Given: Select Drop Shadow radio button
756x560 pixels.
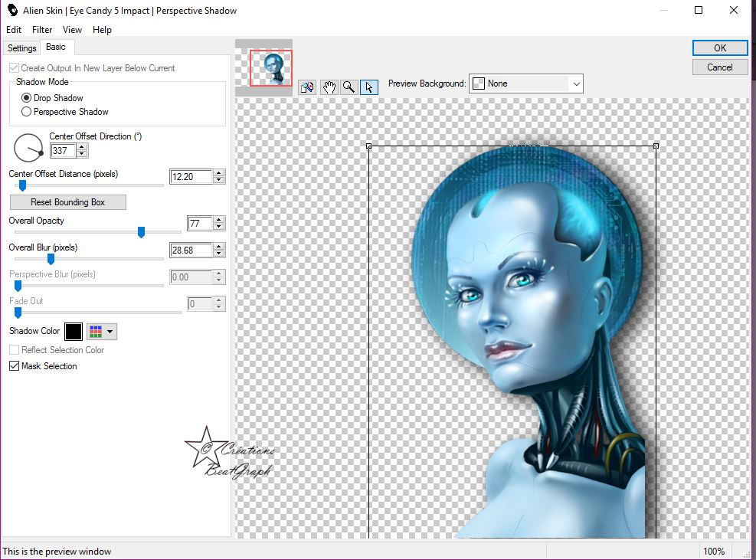Looking at the screenshot, I should point(26,98).
